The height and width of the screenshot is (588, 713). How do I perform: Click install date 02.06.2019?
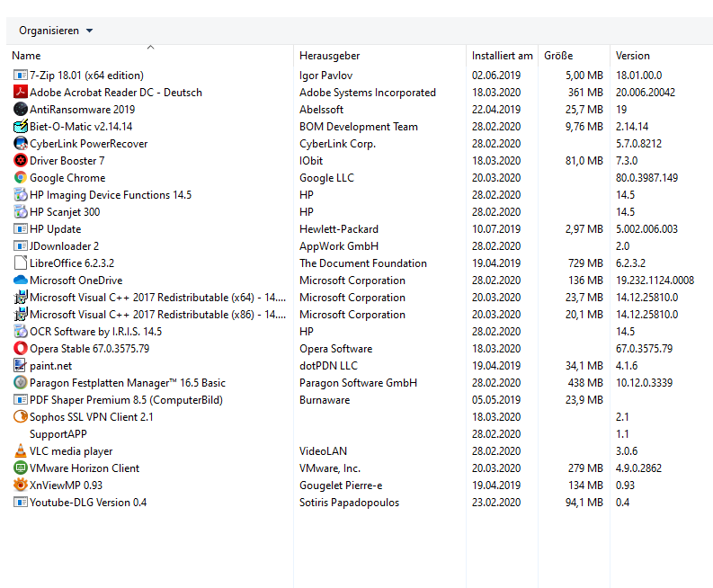click(496, 75)
